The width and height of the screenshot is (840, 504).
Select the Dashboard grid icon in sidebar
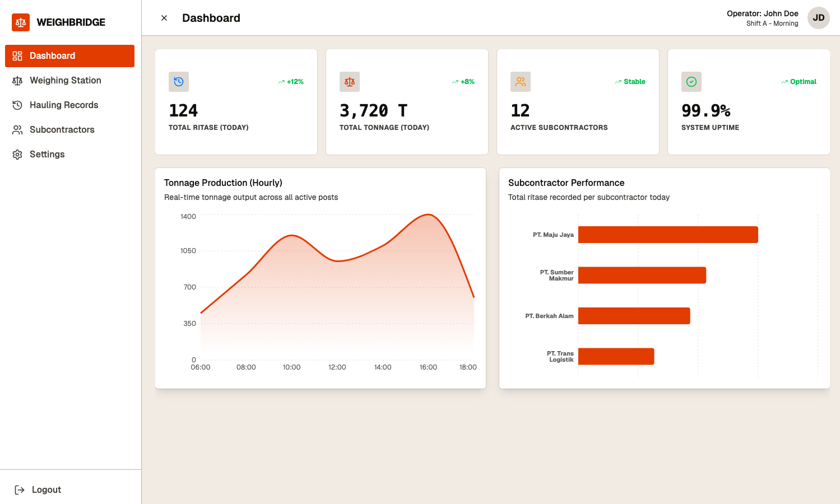click(17, 55)
